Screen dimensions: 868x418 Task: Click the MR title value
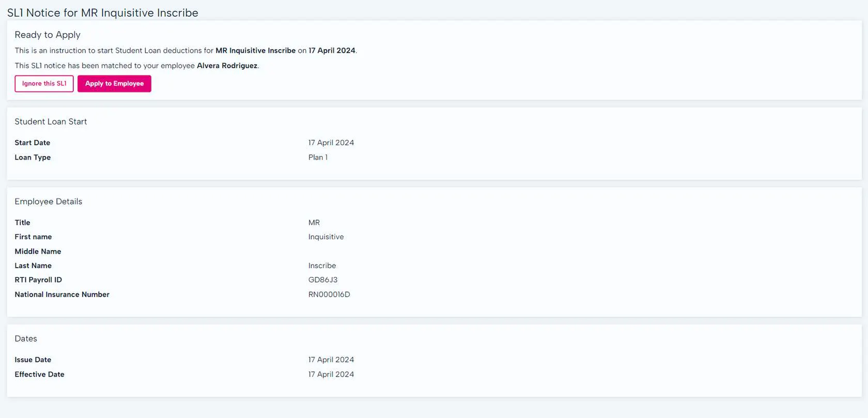click(x=314, y=223)
